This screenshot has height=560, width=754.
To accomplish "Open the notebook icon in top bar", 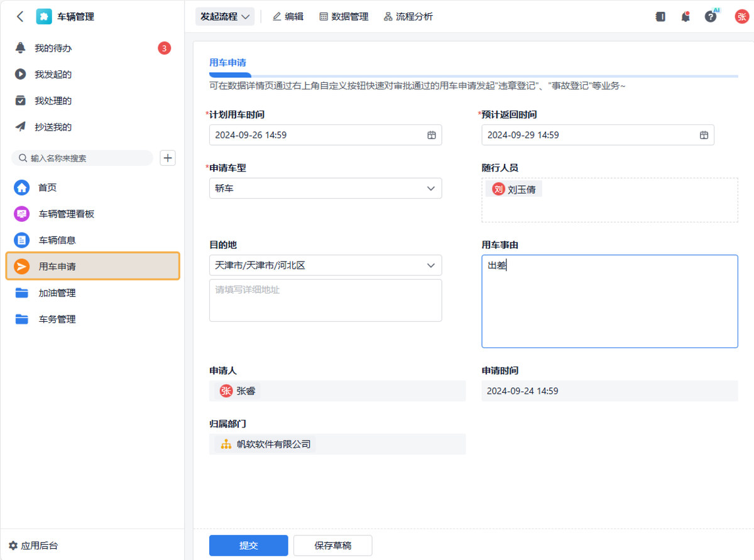I will point(660,17).
